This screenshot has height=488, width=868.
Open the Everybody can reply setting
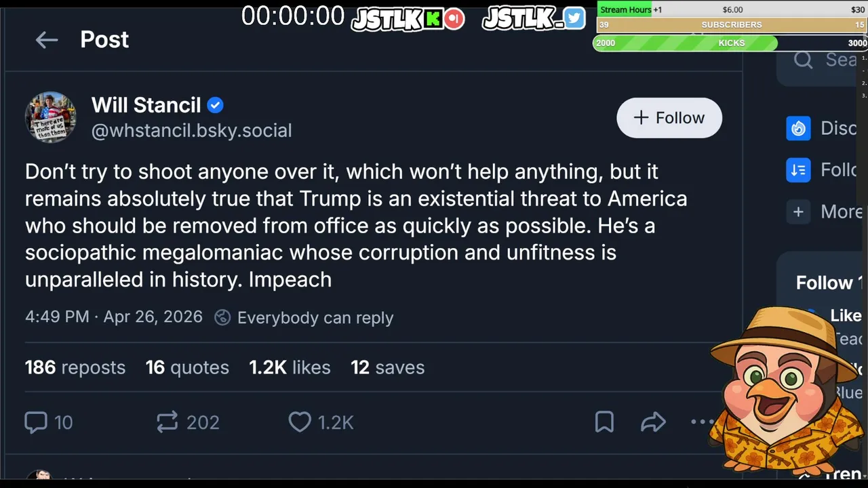click(x=304, y=318)
